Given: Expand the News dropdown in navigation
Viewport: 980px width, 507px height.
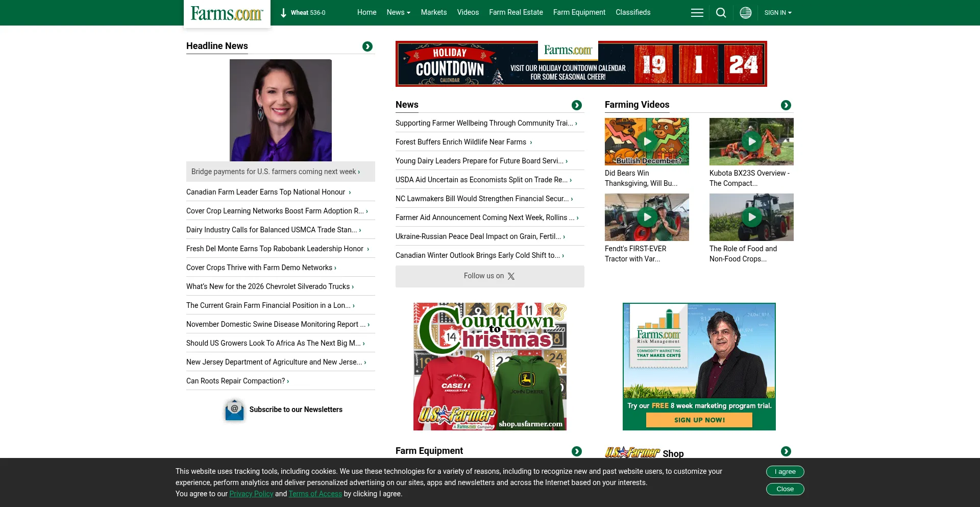Looking at the screenshot, I should pos(398,13).
